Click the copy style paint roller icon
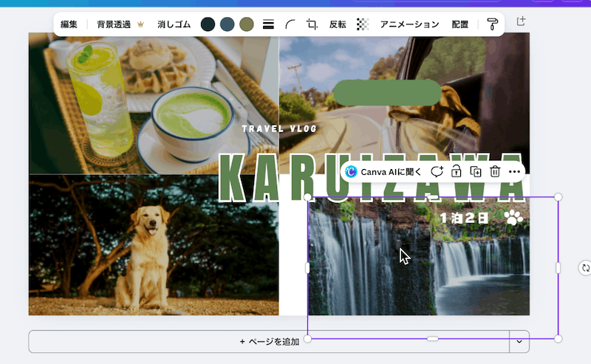Image resolution: width=591 pixels, height=364 pixels. coord(492,24)
